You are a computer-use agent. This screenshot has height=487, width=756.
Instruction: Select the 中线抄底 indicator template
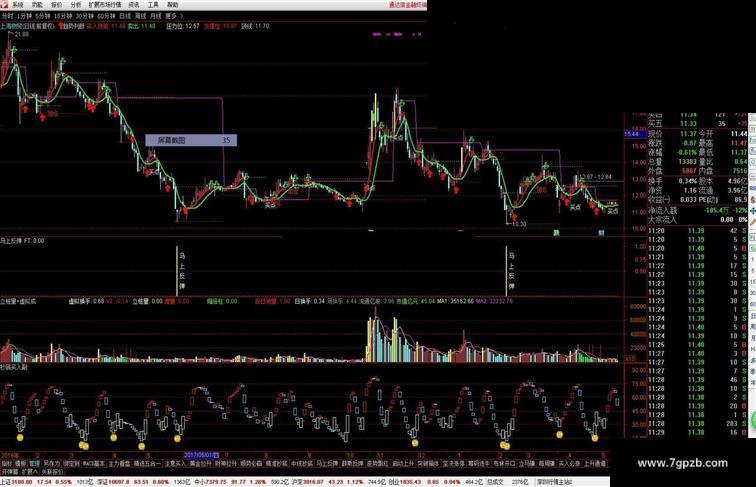coord(302,463)
